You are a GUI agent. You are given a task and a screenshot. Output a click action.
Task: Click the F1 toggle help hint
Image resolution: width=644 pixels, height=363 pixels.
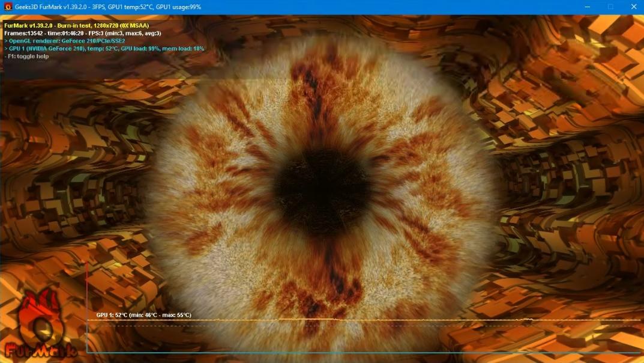[x=26, y=56]
